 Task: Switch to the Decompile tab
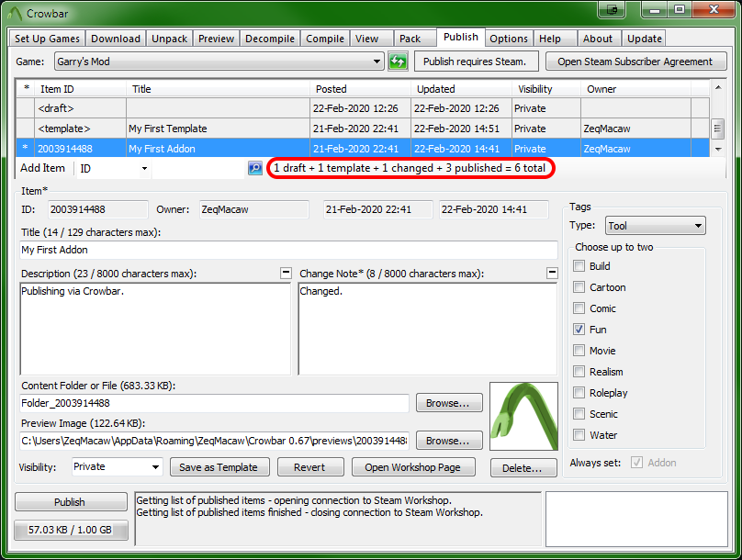pos(270,39)
